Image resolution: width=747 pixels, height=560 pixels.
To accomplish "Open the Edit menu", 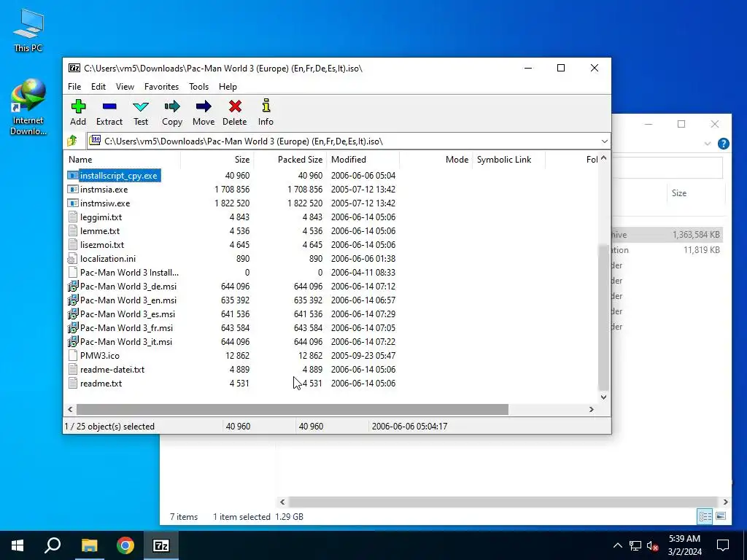I will (x=98, y=87).
